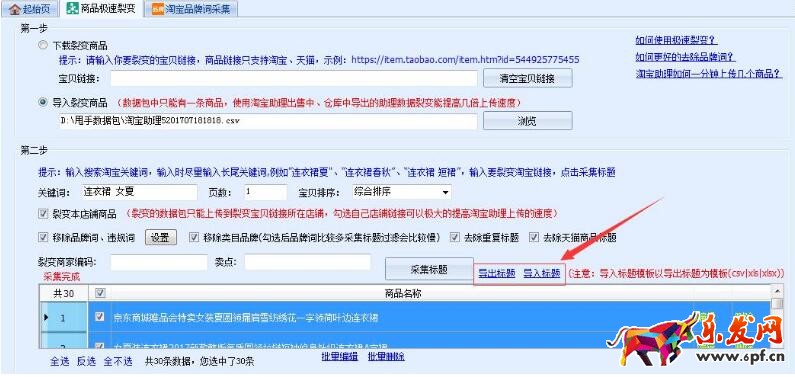Click the 宝贝链接 input field
Screen dimensions: 795x377
(x=294, y=79)
